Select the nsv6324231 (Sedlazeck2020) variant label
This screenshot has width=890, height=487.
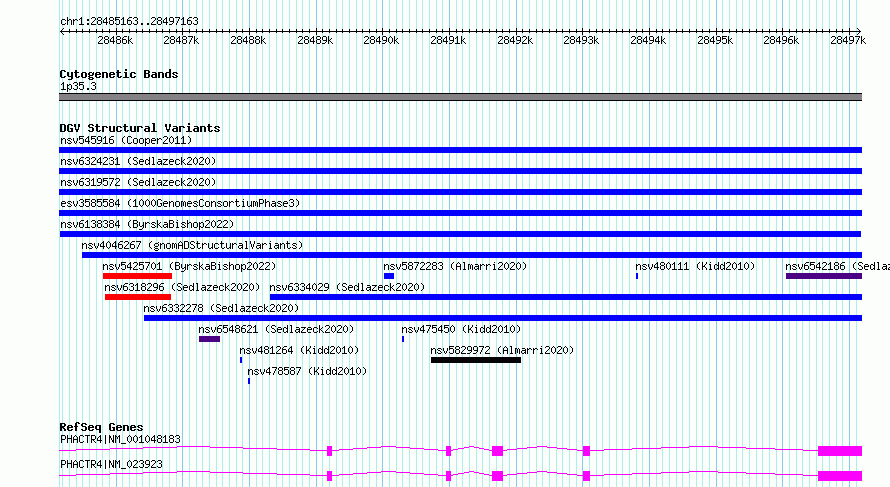[x=138, y=161]
